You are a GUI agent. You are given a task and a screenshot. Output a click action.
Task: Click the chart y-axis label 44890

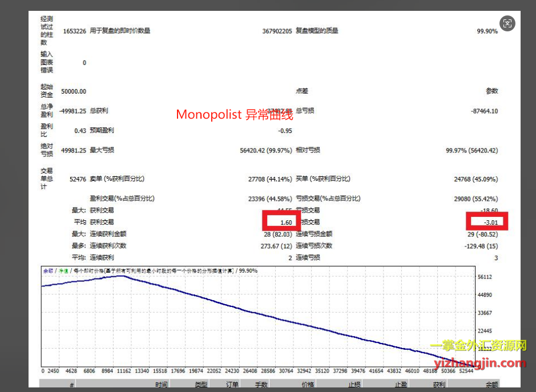tap(485, 295)
